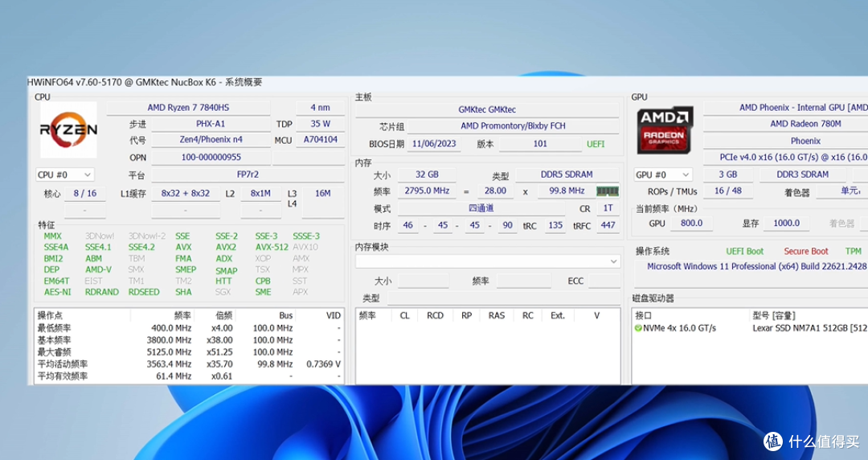Click the 99.8 MHz memory base clock
The width and height of the screenshot is (868, 460).
(567, 191)
